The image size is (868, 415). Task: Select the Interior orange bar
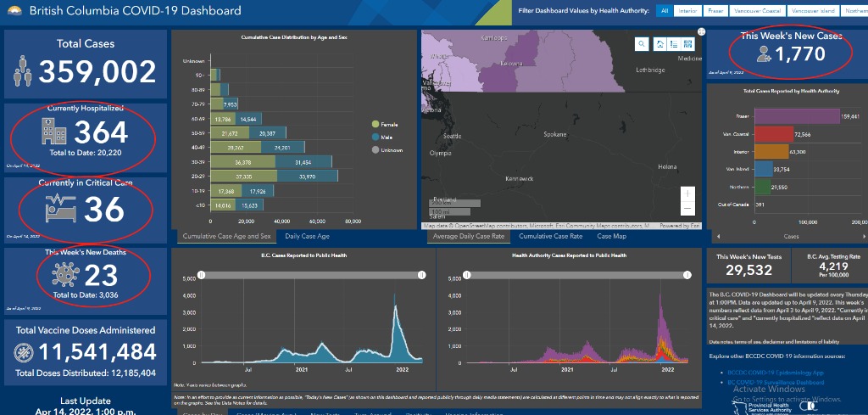tap(771, 151)
